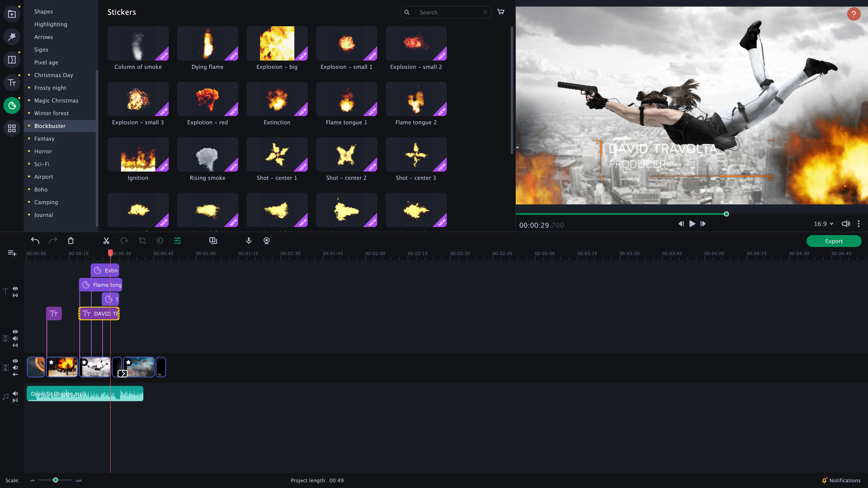
Task: Open the Color Adjustments tool
Action: pos(160,240)
